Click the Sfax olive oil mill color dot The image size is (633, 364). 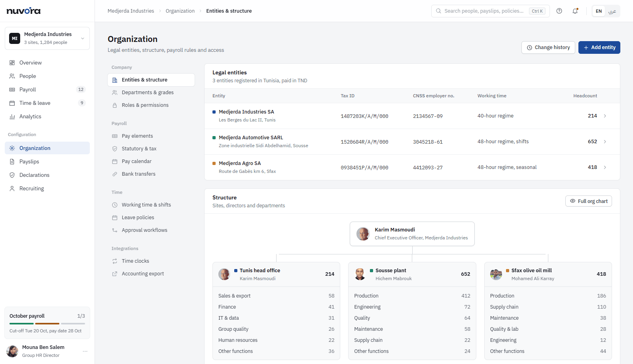click(508, 271)
